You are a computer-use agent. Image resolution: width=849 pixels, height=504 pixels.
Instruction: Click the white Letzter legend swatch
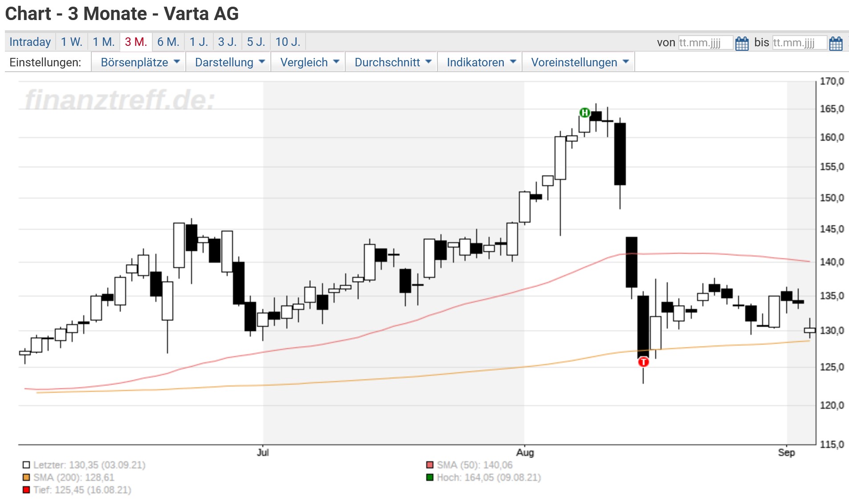26,465
